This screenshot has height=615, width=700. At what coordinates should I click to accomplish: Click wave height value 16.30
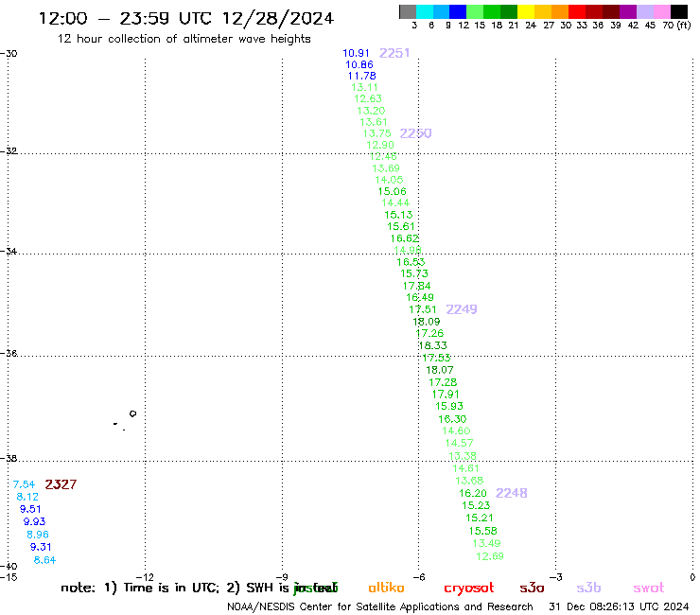(452, 419)
